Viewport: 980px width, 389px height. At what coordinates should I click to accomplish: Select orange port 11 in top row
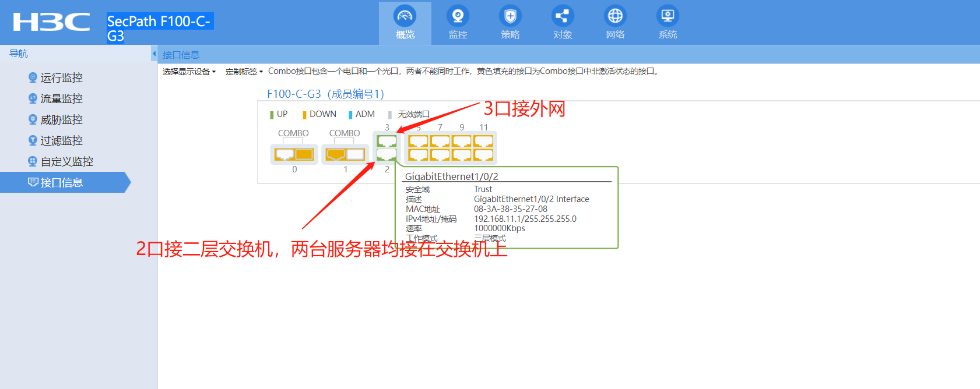coord(483,141)
